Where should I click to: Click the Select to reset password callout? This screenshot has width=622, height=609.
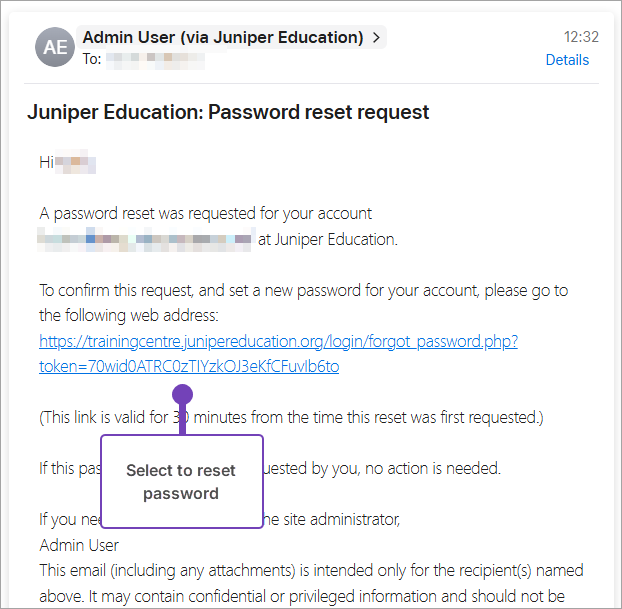[181, 482]
